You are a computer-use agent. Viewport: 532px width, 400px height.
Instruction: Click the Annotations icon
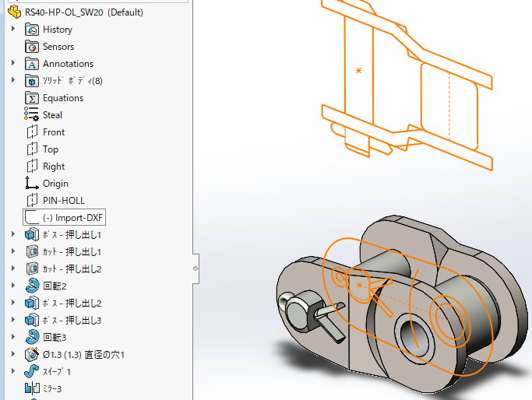click(x=32, y=64)
